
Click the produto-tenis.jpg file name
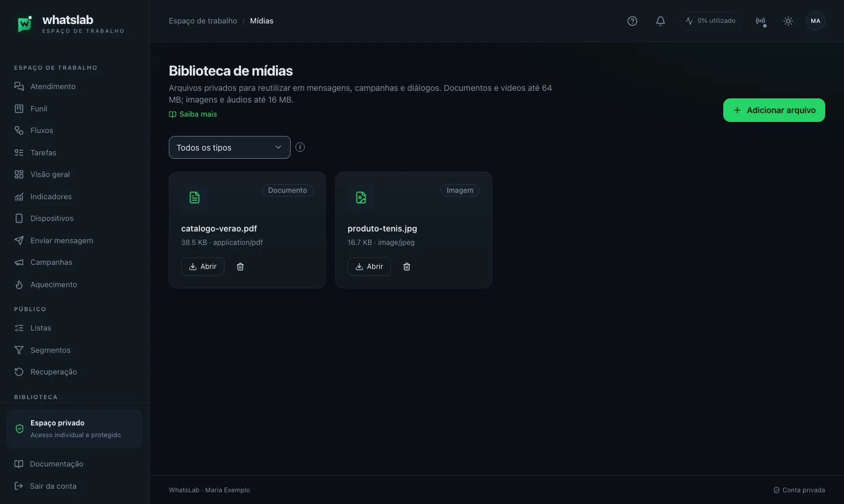382,229
